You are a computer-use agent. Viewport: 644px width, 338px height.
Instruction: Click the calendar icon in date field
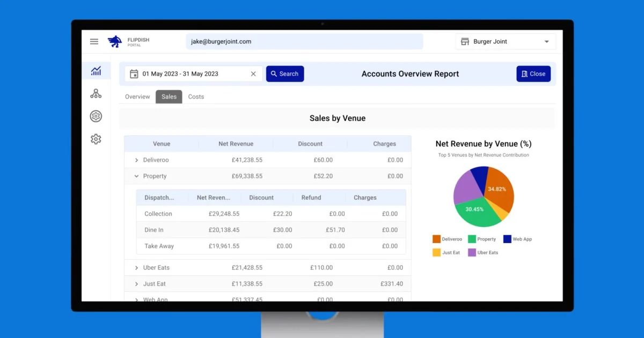pos(134,74)
